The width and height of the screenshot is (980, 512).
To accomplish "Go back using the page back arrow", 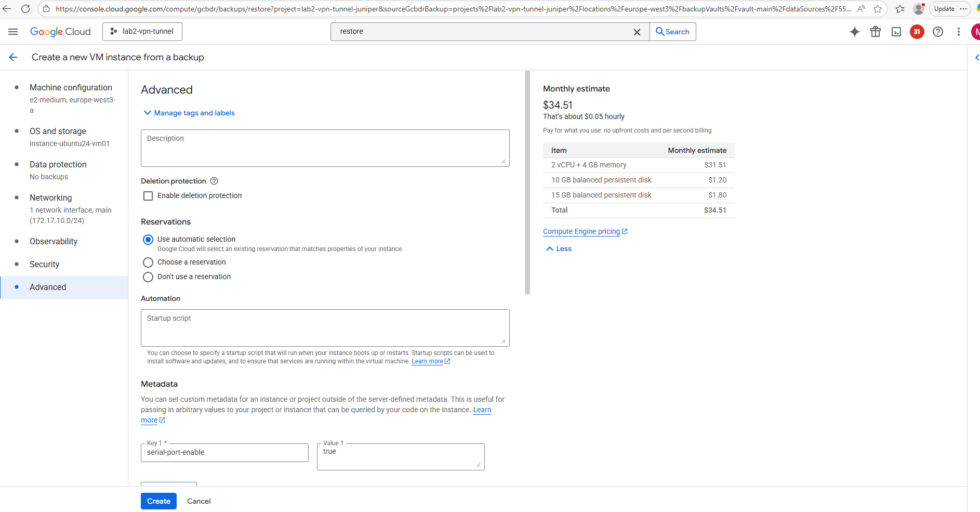I will [14, 57].
